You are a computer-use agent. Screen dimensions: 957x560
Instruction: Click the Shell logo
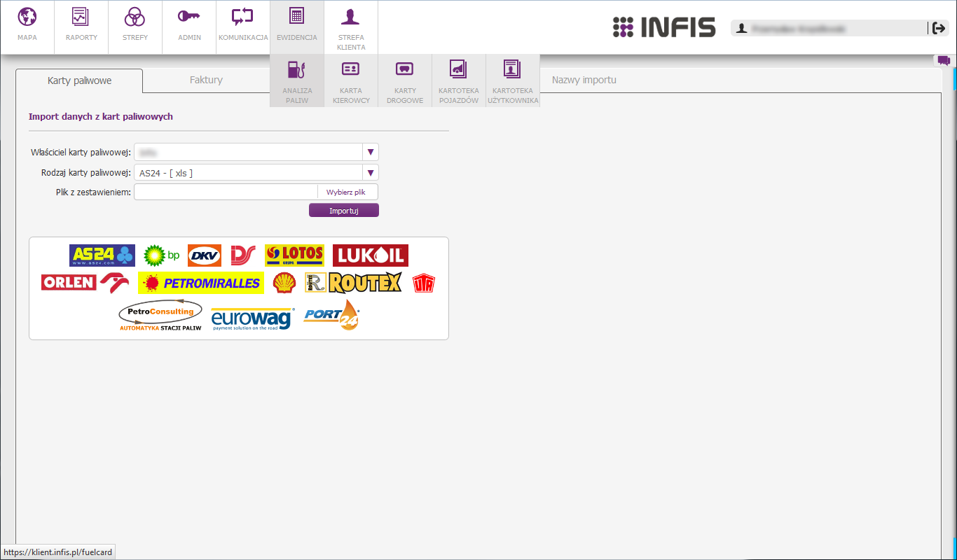pos(284,283)
